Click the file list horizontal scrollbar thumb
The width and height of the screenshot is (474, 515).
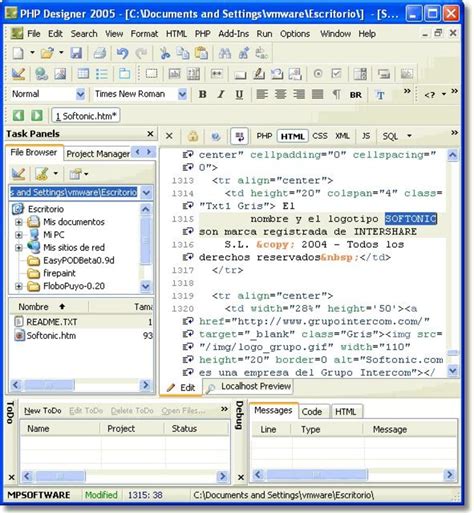pos(49,385)
